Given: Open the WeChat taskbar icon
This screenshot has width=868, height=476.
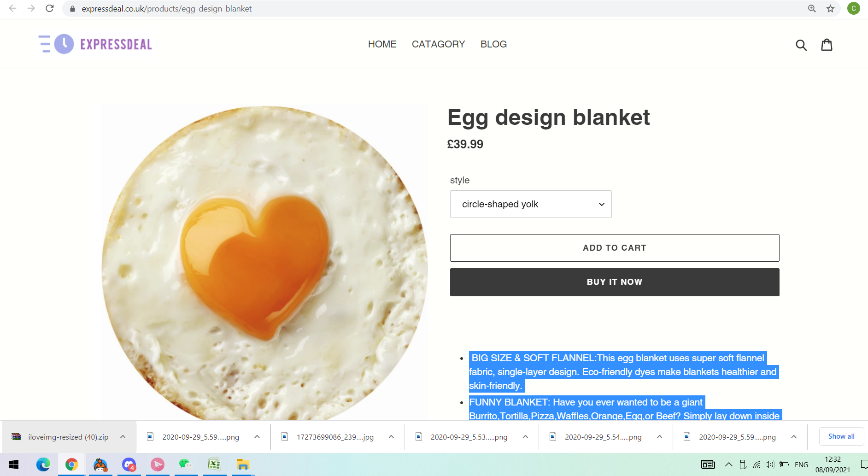Looking at the screenshot, I should pos(185,464).
